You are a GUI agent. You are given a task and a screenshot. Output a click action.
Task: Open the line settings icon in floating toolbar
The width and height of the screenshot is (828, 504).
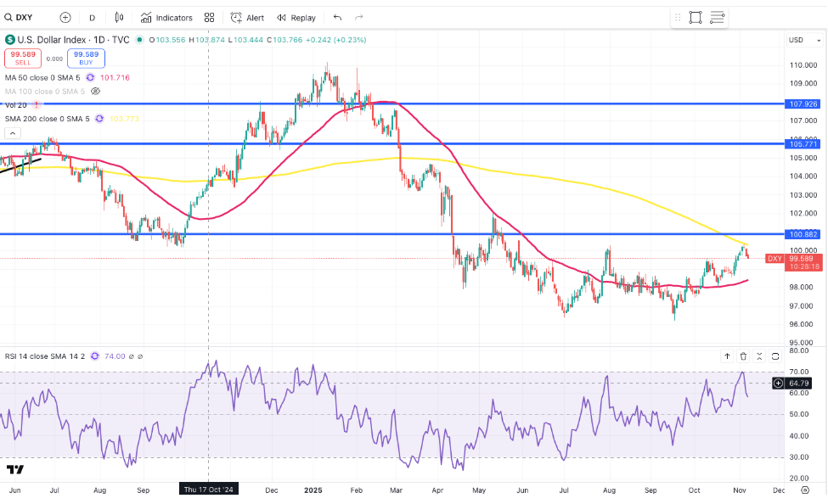point(718,17)
